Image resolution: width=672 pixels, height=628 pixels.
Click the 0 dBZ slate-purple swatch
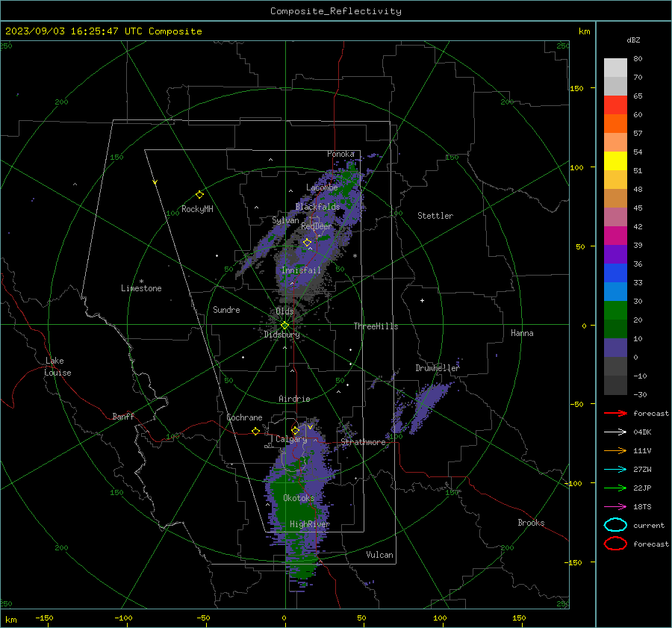point(615,347)
